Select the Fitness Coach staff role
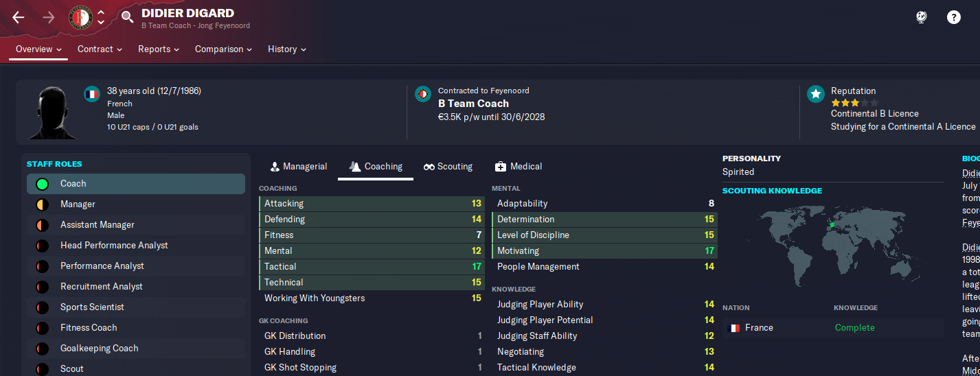The height and width of the screenshot is (376, 980). pyautogui.click(x=135, y=328)
